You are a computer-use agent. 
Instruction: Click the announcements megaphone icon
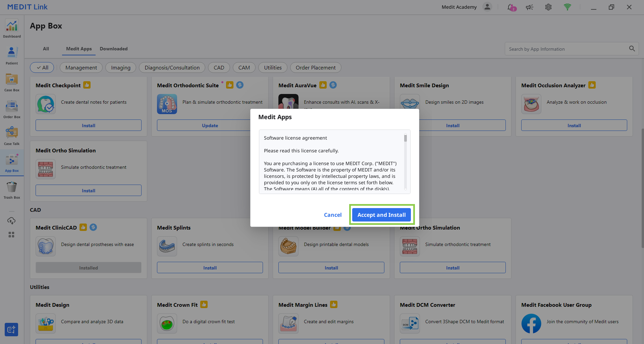point(530,7)
